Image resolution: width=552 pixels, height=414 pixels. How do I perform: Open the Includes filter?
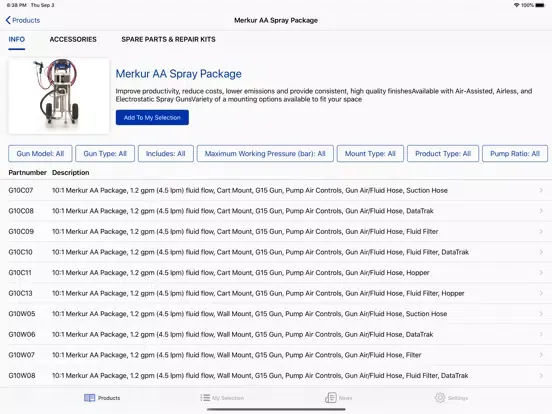point(165,153)
